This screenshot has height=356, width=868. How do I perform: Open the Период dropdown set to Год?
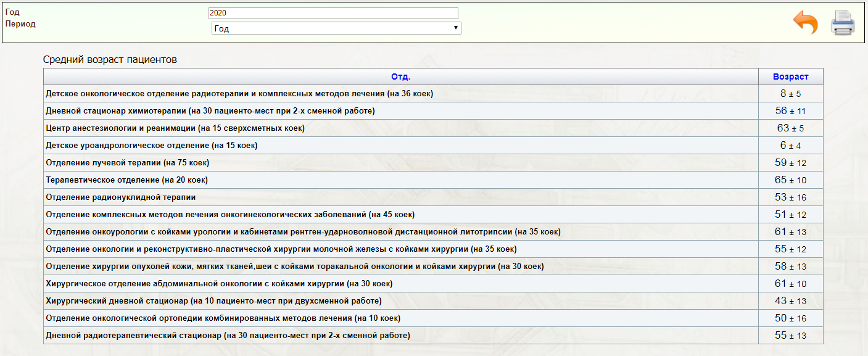(336, 28)
